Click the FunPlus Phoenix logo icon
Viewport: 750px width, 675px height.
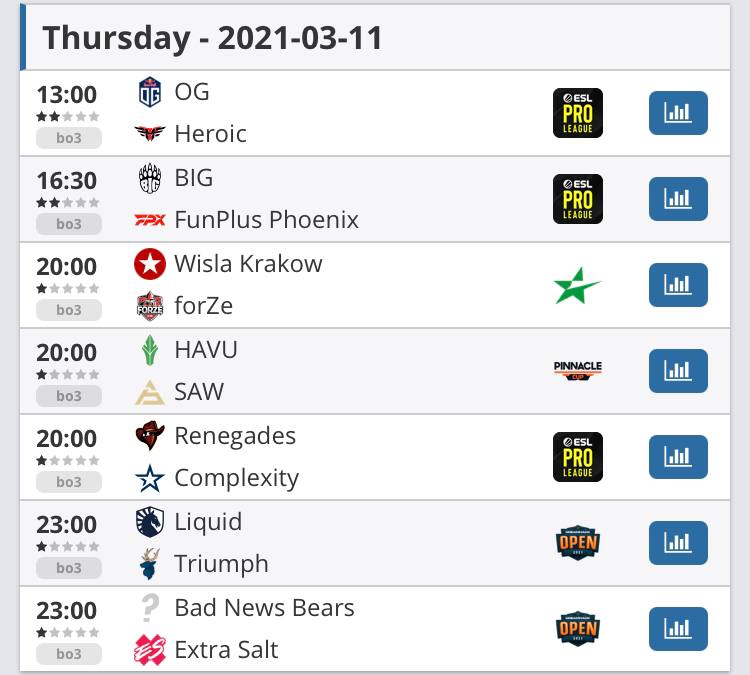[x=149, y=220]
